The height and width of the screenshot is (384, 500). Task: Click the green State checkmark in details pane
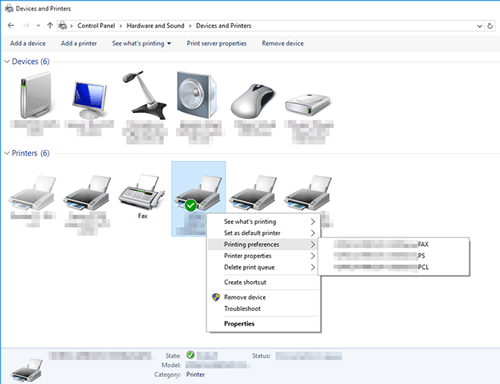190,355
